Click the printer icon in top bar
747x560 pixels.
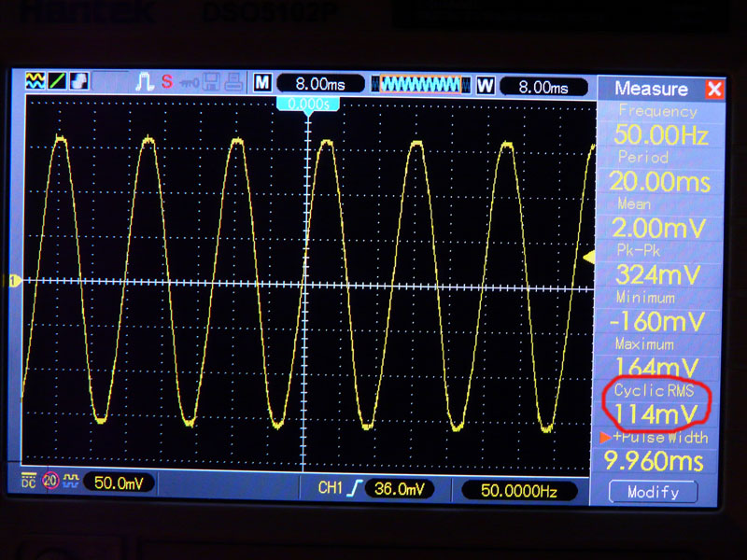click(x=233, y=82)
